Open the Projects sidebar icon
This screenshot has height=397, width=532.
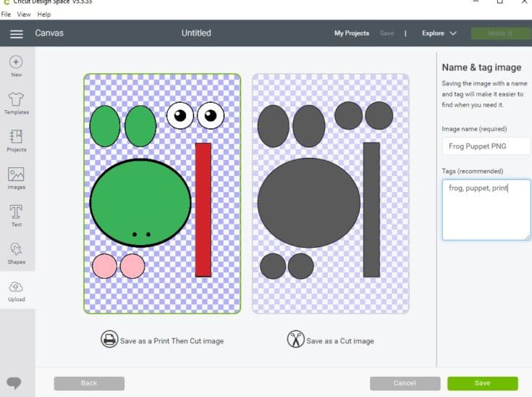coord(16,137)
